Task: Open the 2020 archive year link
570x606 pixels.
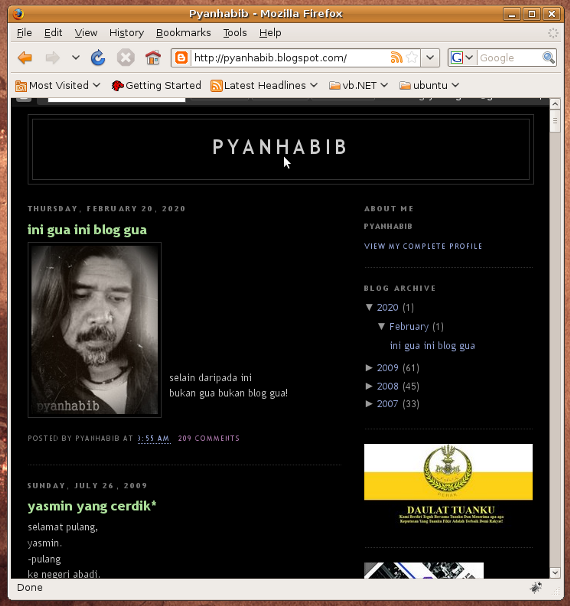Action: pos(387,308)
